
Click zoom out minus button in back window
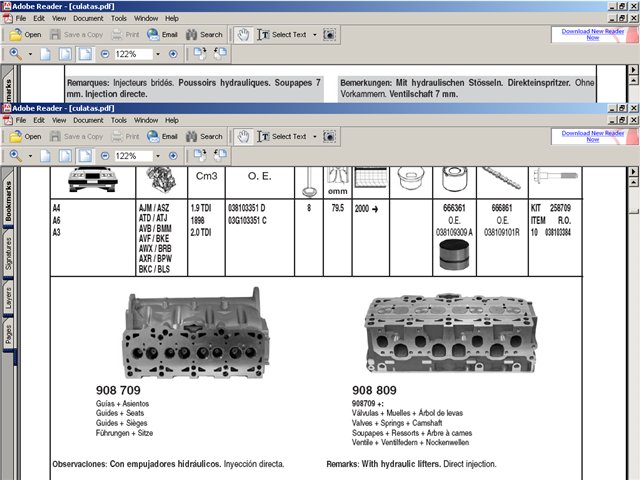pyautogui.click(x=105, y=54)
